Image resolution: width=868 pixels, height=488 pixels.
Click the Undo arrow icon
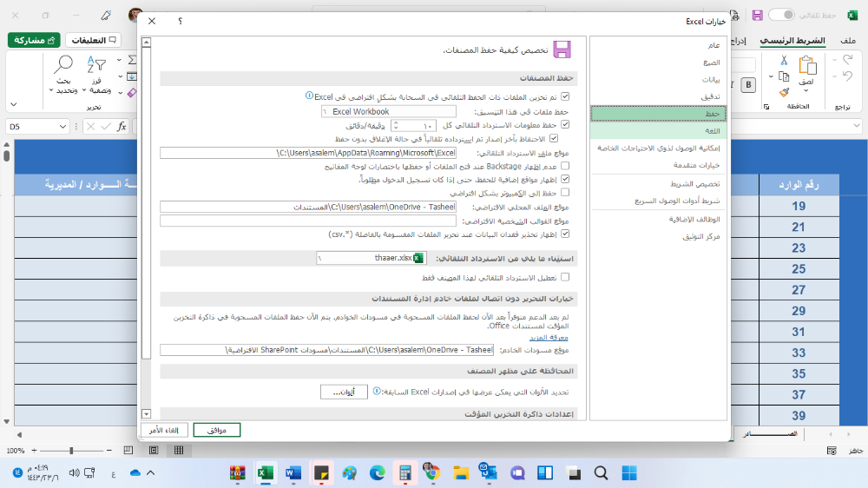848,76
